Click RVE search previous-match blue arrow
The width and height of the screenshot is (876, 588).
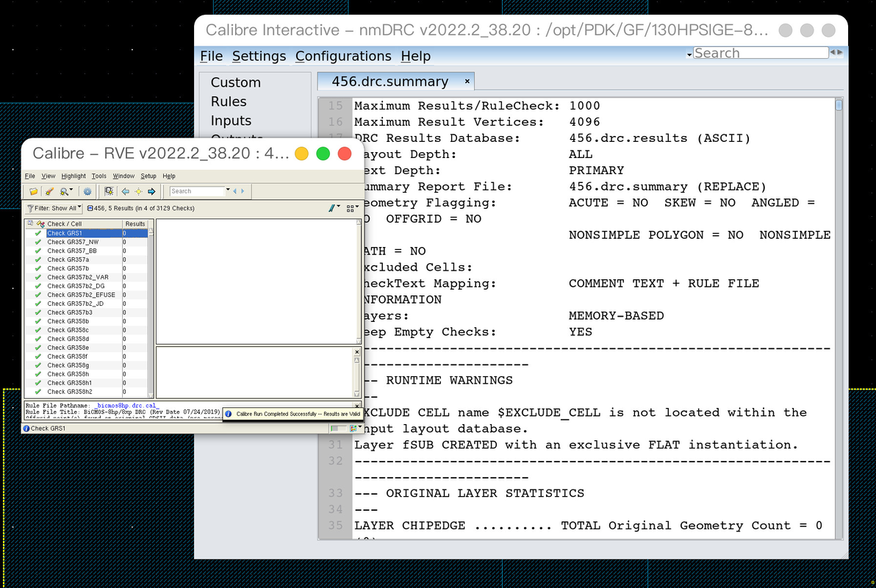pos(234,191)
